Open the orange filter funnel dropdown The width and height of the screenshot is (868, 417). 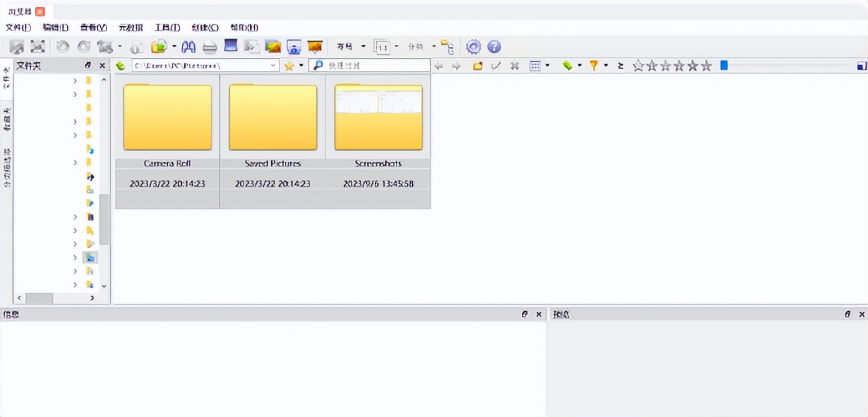click(x=606, y=65)
